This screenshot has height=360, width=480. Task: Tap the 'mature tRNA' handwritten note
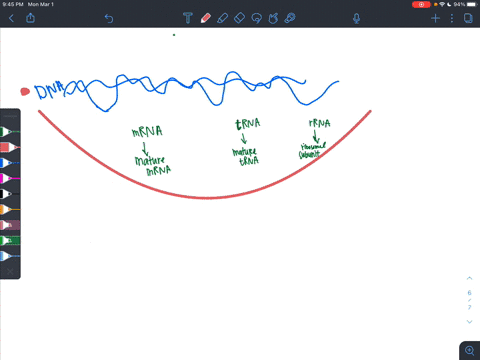pyautogui.click(x=245, y=157)
